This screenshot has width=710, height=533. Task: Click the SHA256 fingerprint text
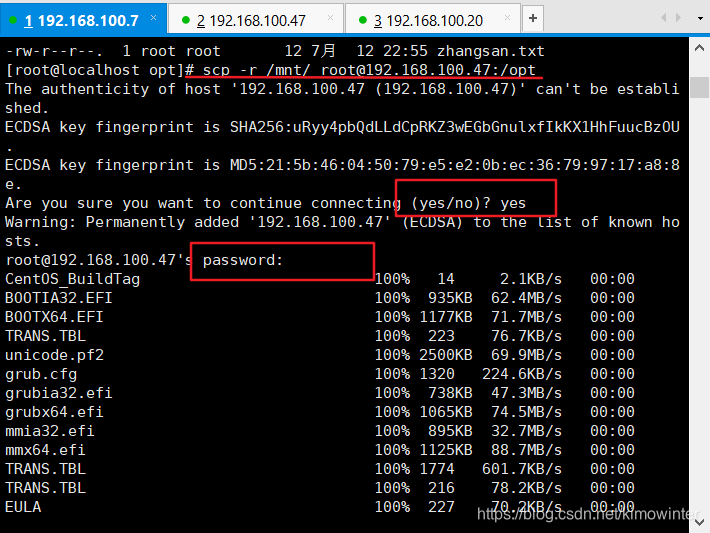point(455,127)
